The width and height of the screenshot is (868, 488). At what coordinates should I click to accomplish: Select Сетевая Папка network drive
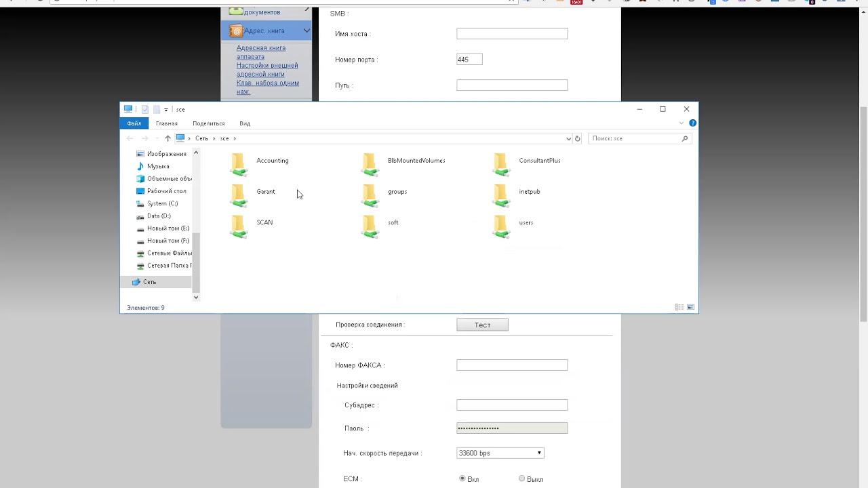point(163,266)
